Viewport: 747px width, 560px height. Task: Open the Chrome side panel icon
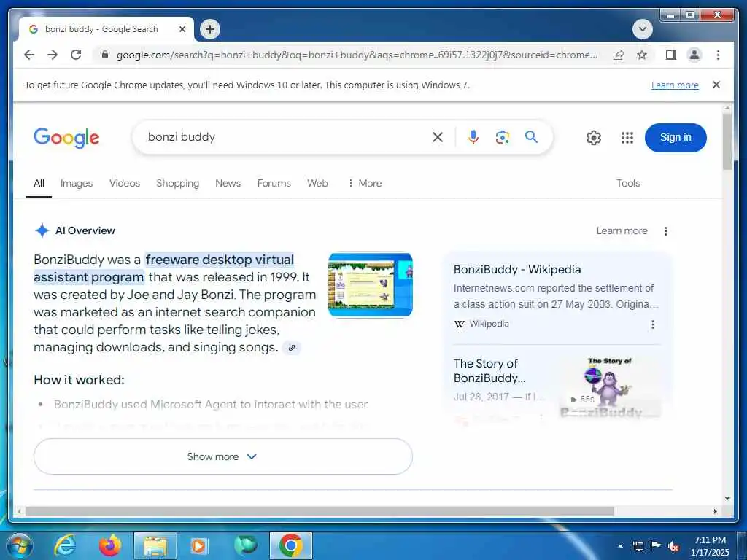(x=671, y=55)
